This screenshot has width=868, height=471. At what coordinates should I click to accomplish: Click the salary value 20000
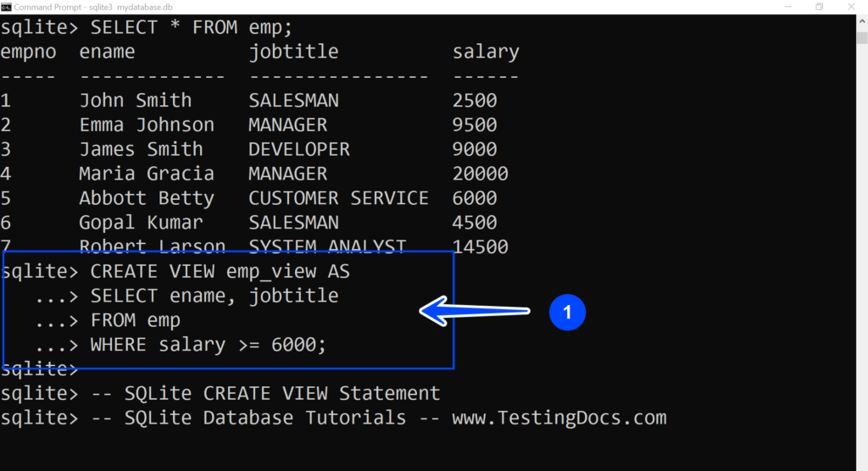[x=481, y=174]
